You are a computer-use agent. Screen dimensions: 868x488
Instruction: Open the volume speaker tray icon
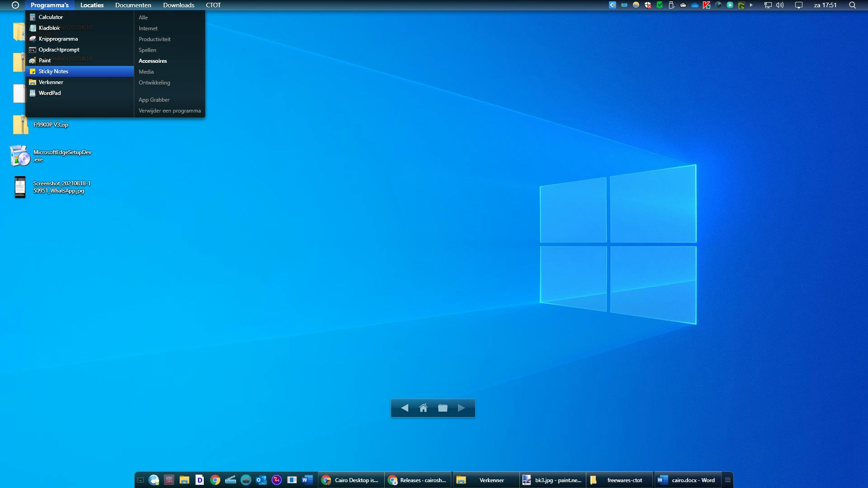click(780, 5)
